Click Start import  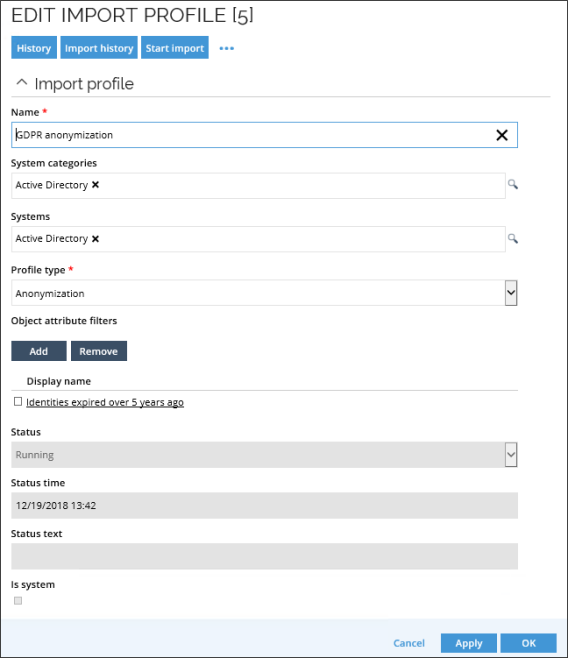pos(175,48)
